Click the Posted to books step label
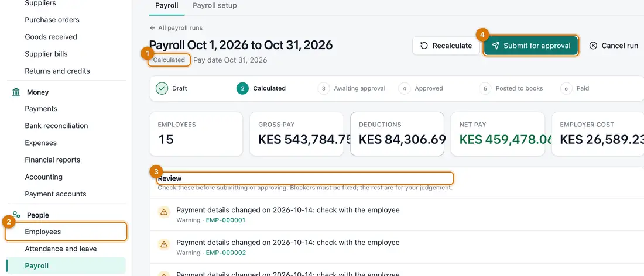Image resolution: width=644 pixels, height=276 pixels. (x=519, y=88)
